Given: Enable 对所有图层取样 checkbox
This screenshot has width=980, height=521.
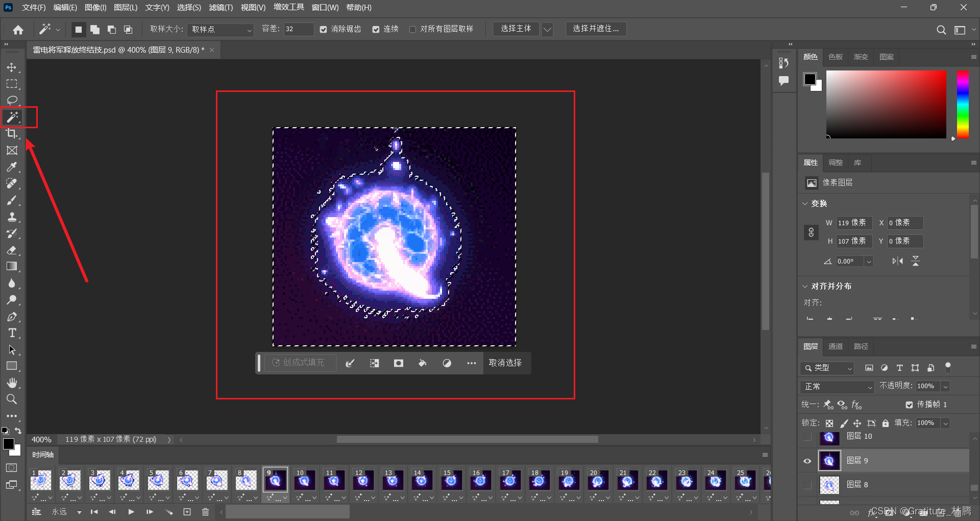Looking at the screenshot, I should 412,30.
